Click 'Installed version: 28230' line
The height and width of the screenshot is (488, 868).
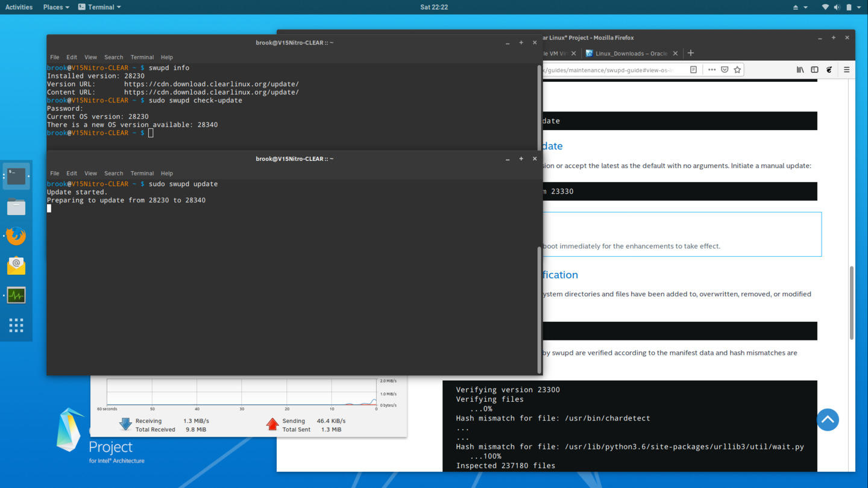[96, 76]
